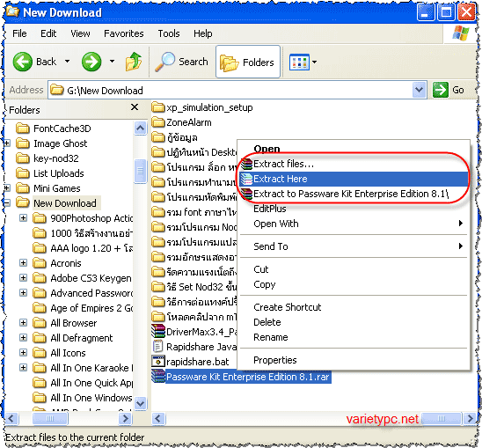Click the DriverMax3.4 archive icon

click(158, 332)
